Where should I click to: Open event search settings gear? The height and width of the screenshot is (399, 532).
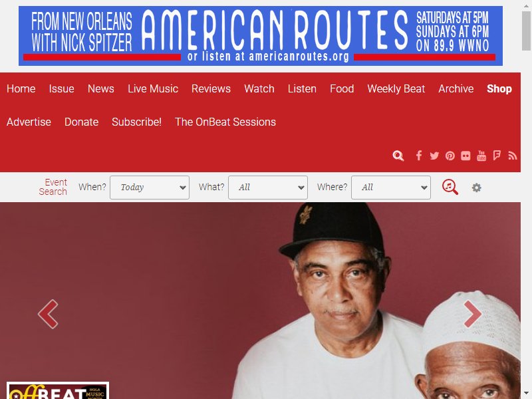click(x=476, y=188)
